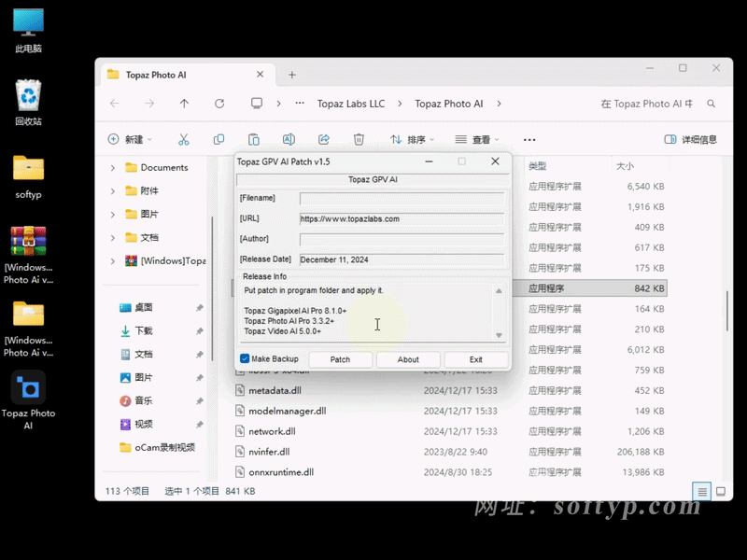Click the 大小 column header
Viewport: 747px width, 560px height.
click(x=625, y=166)
